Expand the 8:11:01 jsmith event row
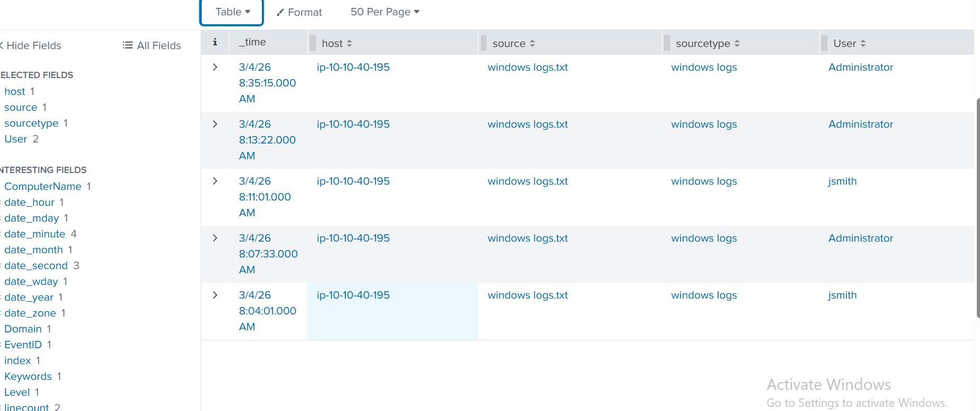 point(215,181)
